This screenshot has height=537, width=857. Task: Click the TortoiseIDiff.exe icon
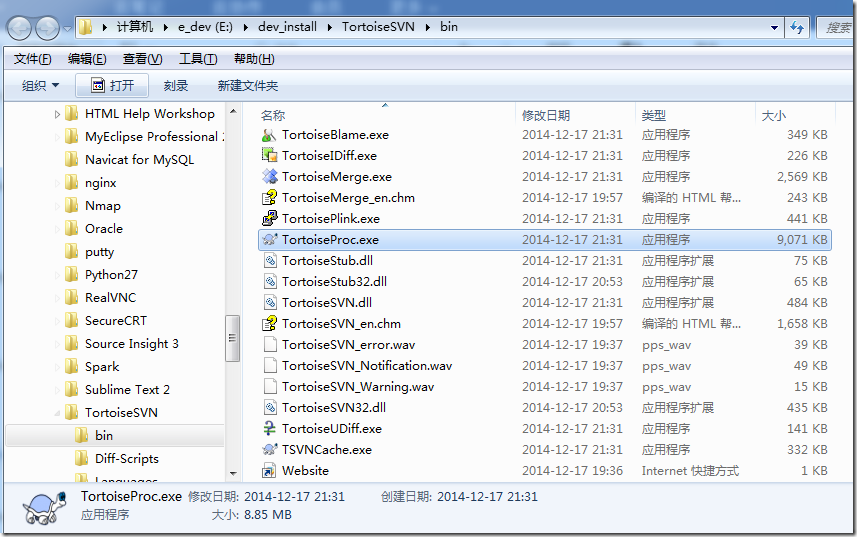click(269, 156)
